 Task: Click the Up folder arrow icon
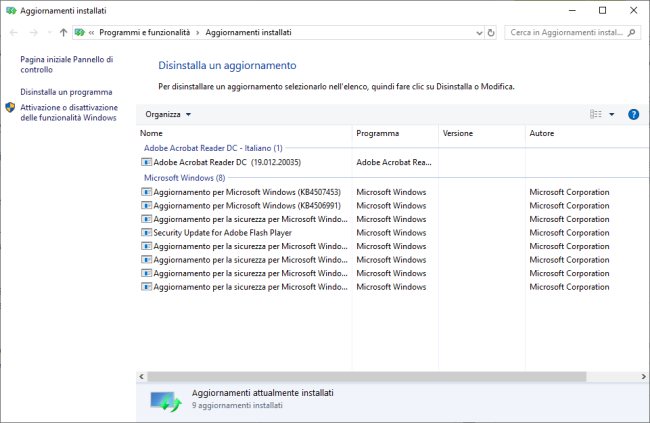coord(63,32)
